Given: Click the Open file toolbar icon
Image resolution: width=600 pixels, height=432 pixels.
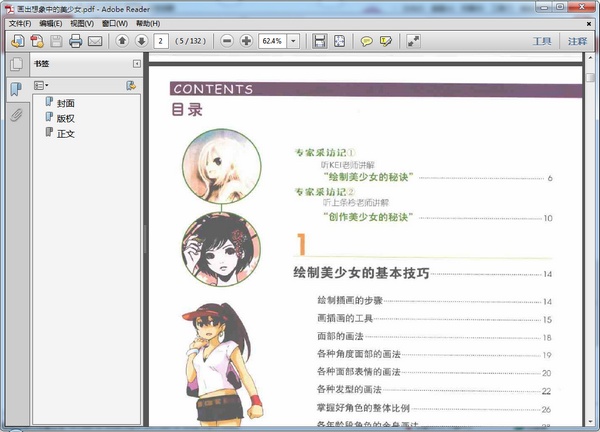Looking at the screenshot, I should click(18, 41).
